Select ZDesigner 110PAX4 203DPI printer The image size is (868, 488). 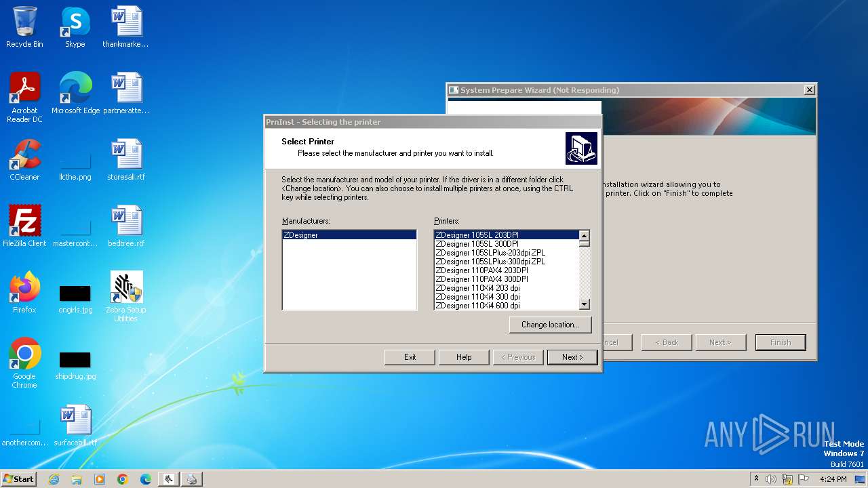507,270
